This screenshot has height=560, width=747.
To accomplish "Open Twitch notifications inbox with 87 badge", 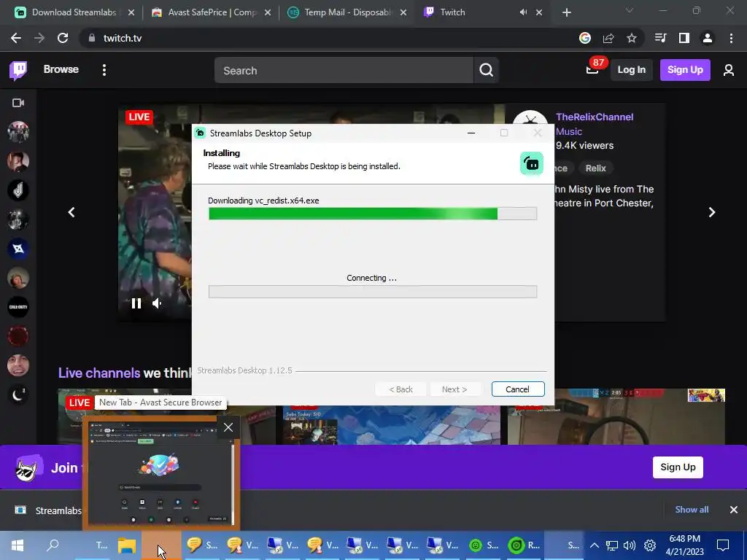I will 592,69.
